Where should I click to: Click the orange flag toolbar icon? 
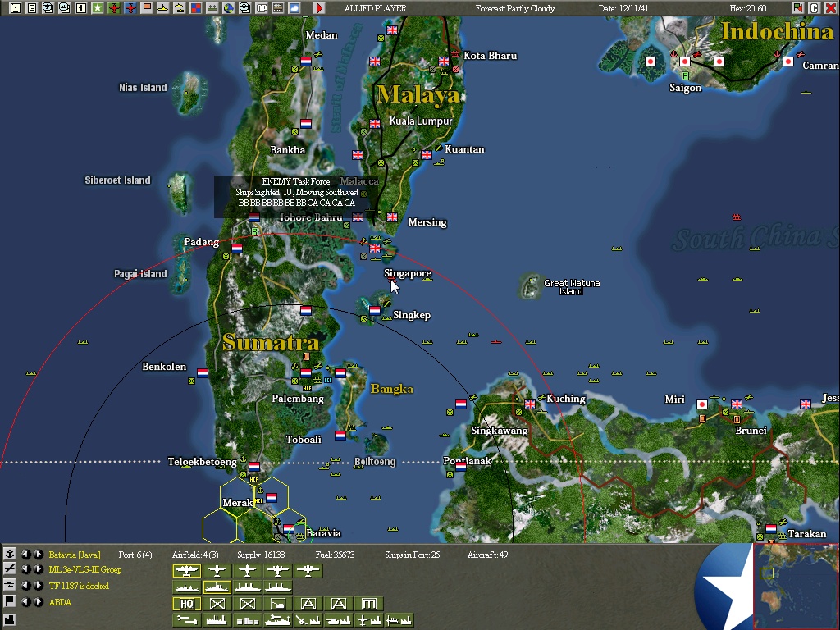[147, 8]
